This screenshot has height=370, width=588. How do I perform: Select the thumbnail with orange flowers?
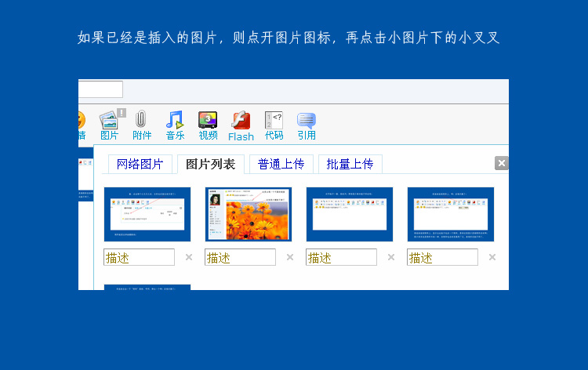(248, 214)
